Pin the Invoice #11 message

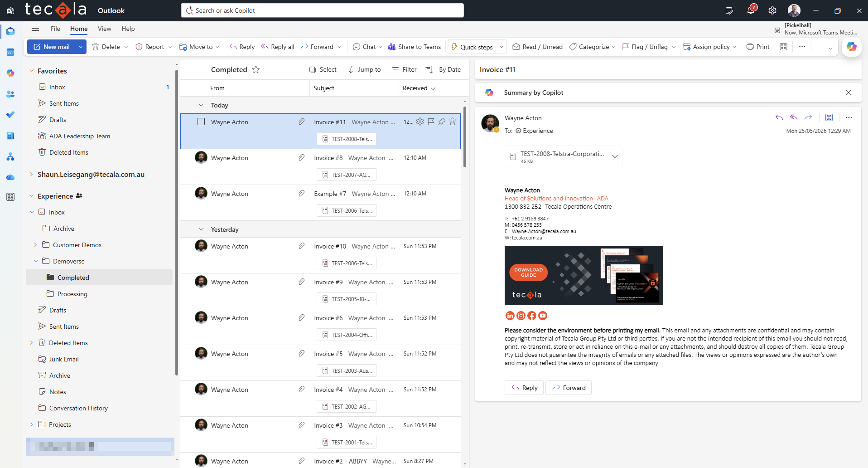(442, 122)
